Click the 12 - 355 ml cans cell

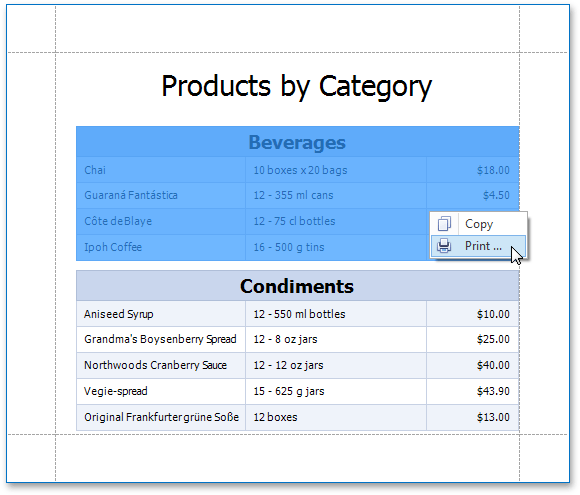pos(336,195)
